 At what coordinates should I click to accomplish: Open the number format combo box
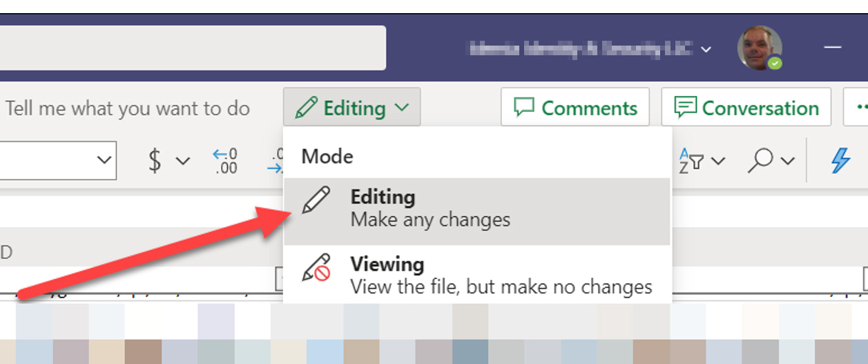click(x=58, y=160)
